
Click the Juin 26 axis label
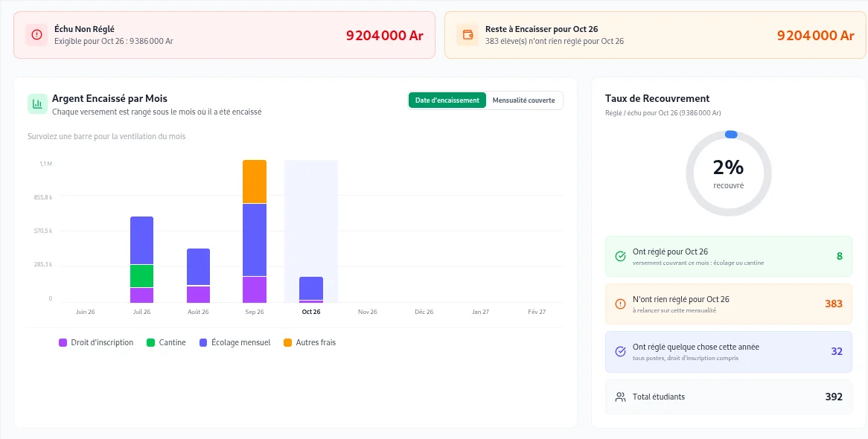click(86, 312)
